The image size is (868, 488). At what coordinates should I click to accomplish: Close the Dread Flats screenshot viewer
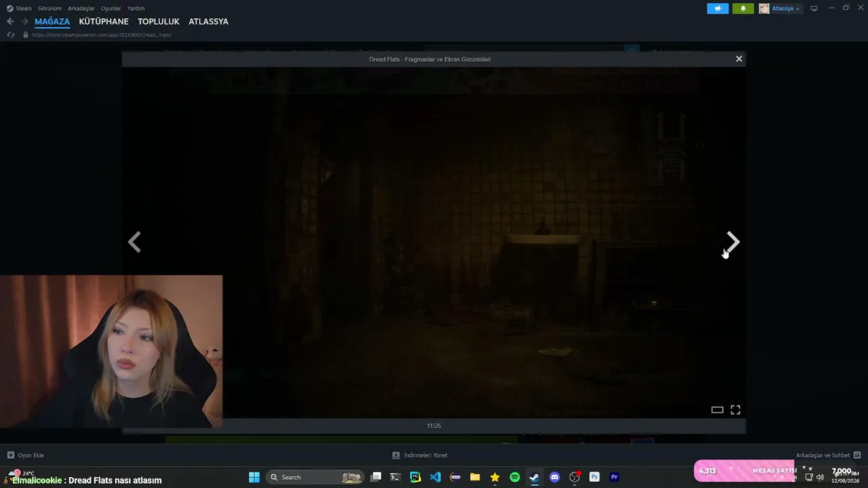[x=739, y=59]
